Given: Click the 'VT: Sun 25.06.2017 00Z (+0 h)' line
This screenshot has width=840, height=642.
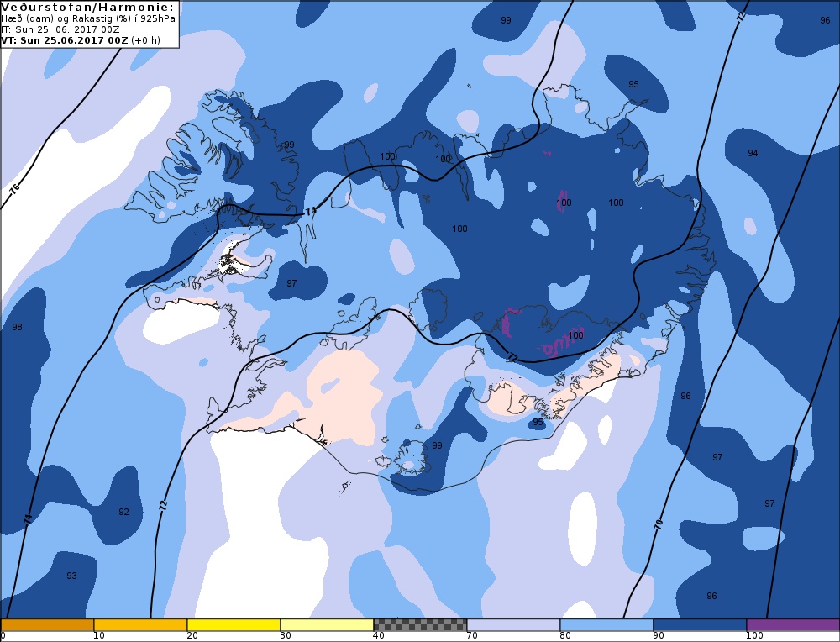Looking at the screenshot, I should point(81,40).
